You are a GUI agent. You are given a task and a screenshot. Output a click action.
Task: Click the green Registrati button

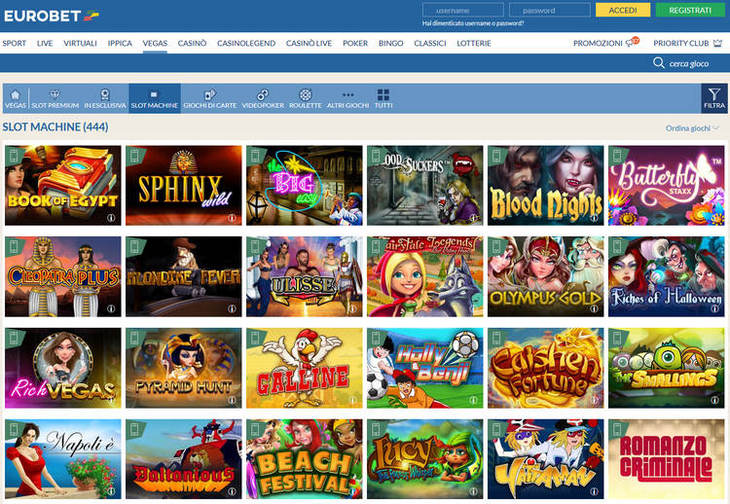point(690,10)
